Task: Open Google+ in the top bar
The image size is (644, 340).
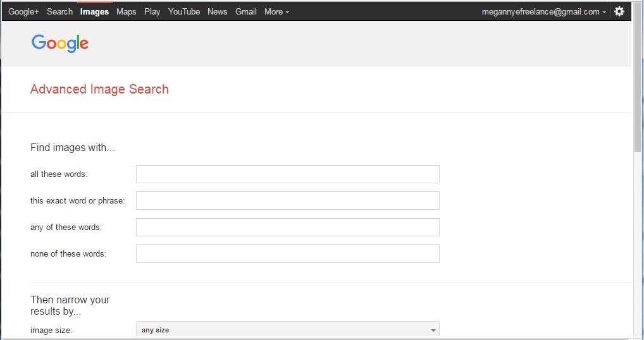Action: 23,12
